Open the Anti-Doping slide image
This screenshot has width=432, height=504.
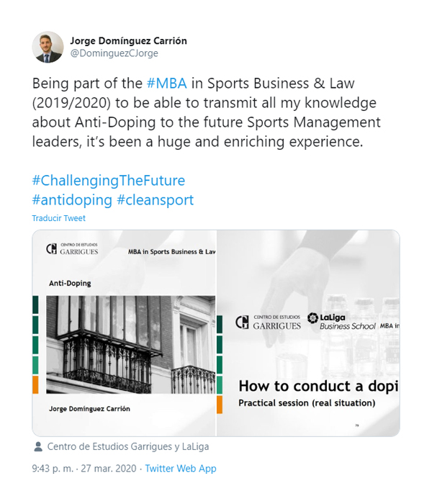124,333
